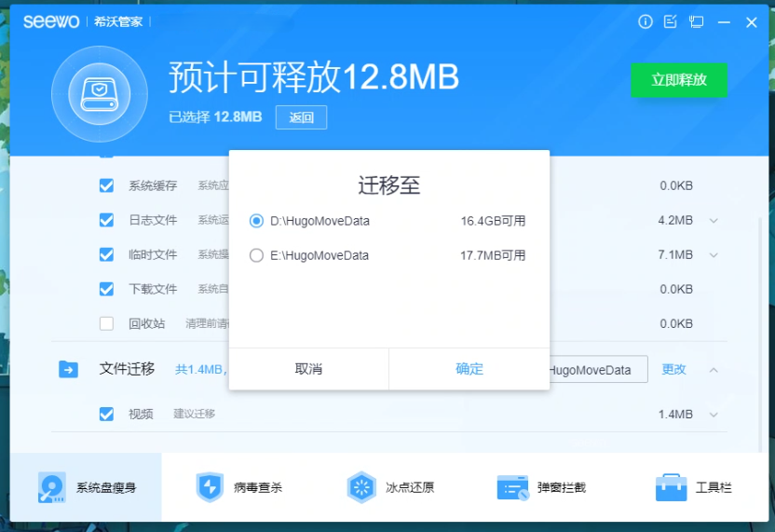Screen dimensions: 775x532
Task: Click the green 立即释放 button
Action: 678,80
